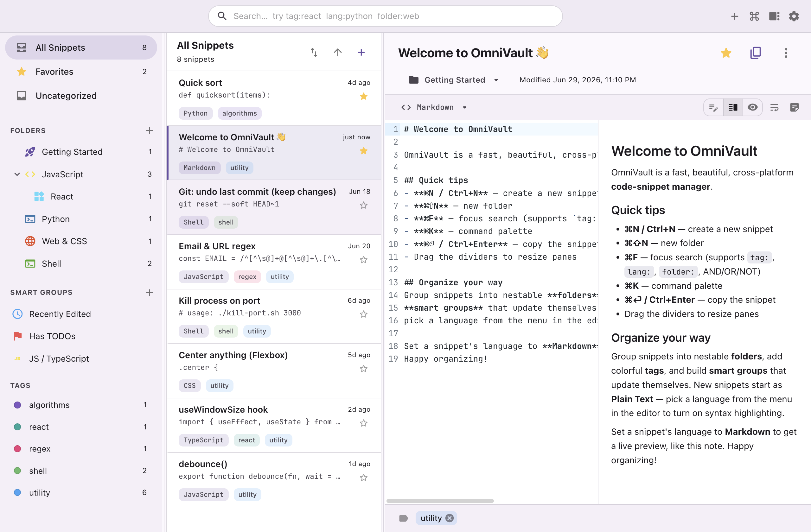
Task: Click the Python language chip on Quick sort
Action: (195, 113)
